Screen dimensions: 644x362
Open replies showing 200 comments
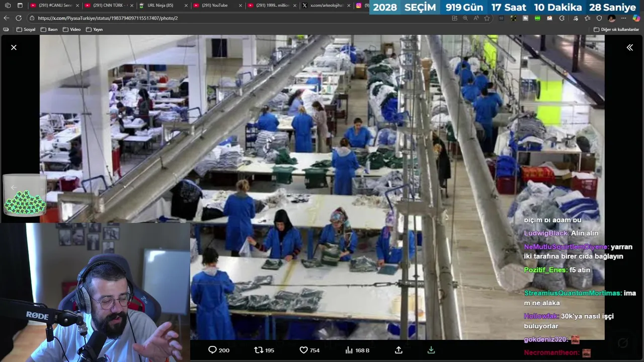tap(218, 350)
